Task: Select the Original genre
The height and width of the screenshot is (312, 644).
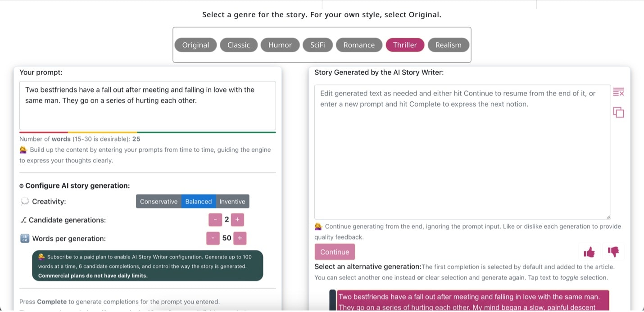Action: click(195, 45)
